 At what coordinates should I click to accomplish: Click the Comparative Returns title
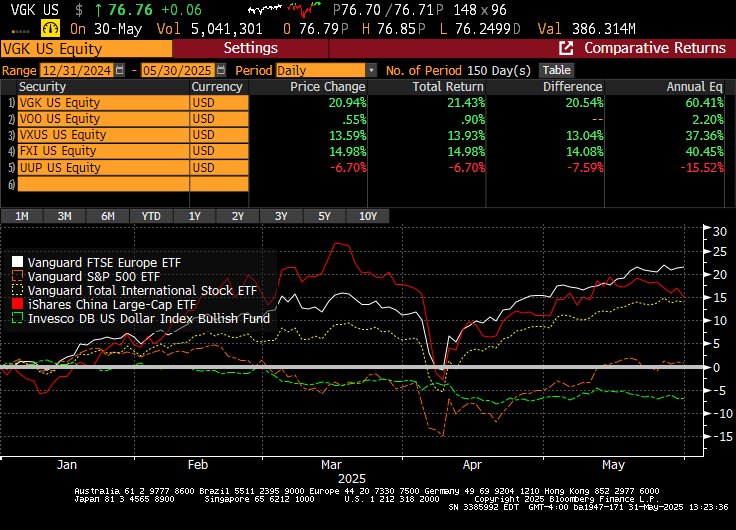click(655, 48)
